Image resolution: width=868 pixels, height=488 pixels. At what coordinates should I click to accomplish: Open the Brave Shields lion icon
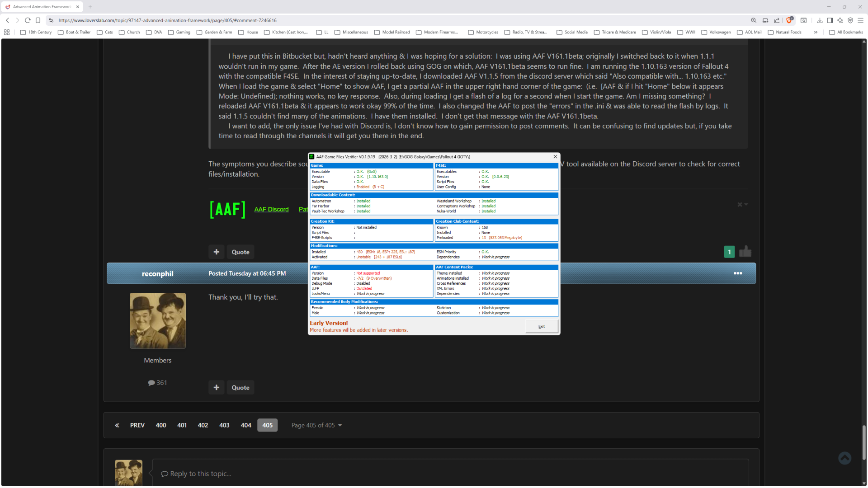coord(789,20)
